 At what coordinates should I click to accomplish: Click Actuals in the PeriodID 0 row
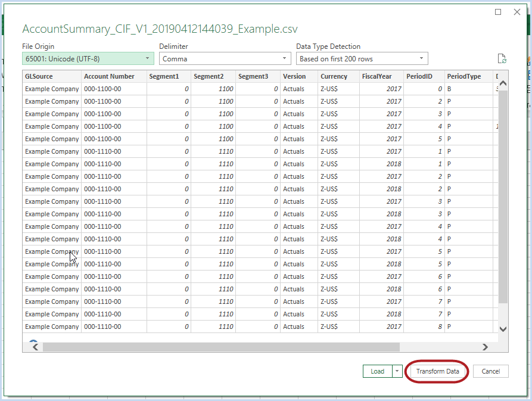299,89
